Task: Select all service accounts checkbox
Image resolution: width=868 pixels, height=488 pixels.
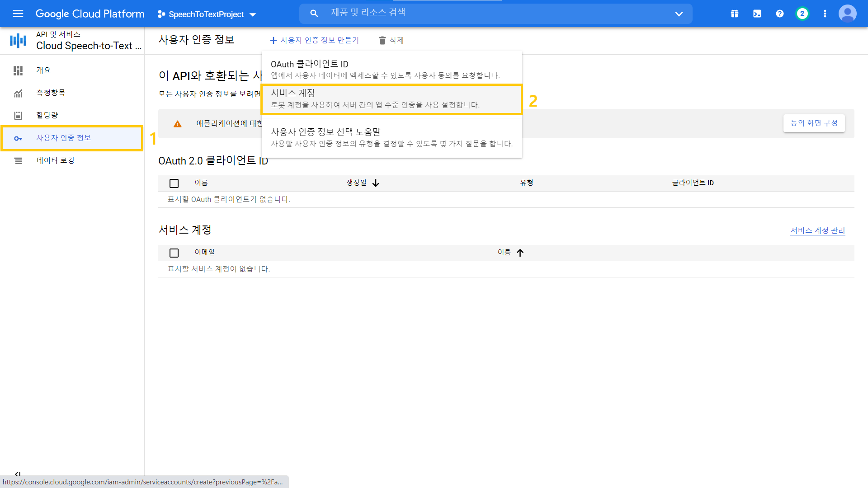Action: point(174,253)
